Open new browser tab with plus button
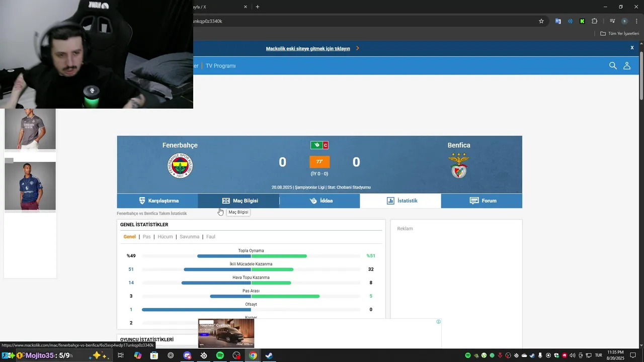 (258, 7)
